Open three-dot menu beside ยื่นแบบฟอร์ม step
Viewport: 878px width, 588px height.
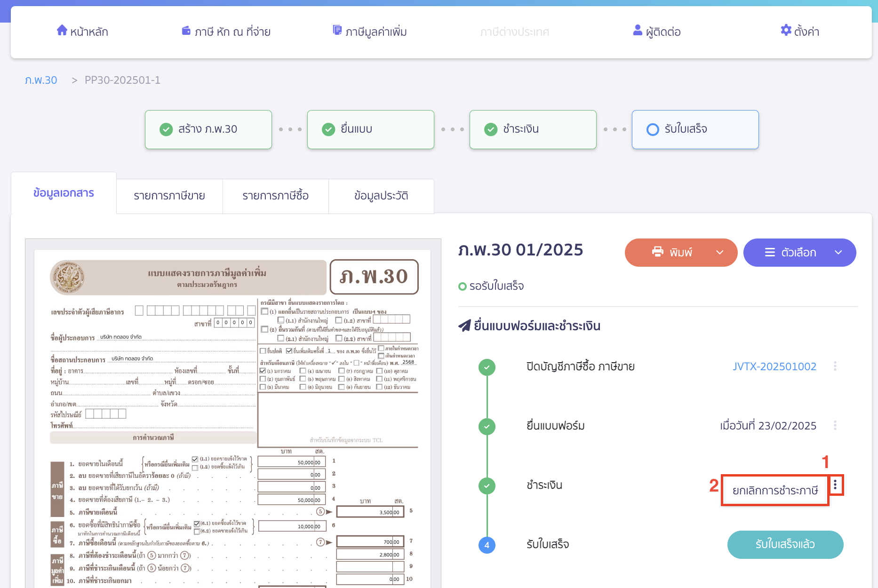[x=835, y=426]
